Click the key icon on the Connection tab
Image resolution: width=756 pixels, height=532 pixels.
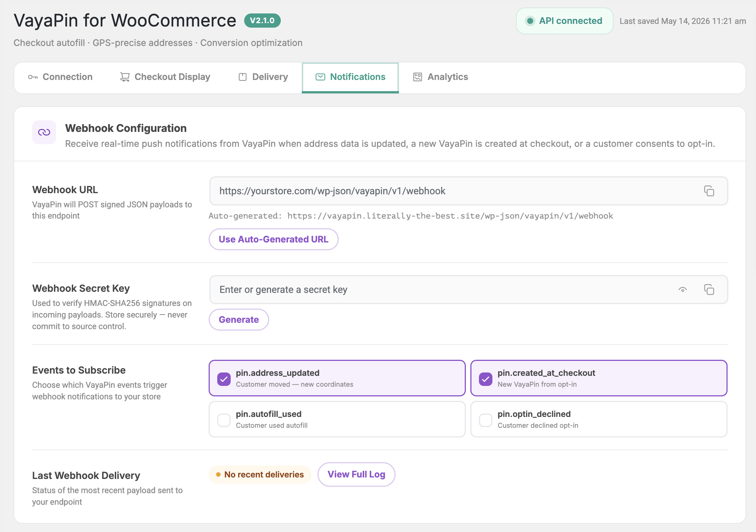(x=33, y=77)
